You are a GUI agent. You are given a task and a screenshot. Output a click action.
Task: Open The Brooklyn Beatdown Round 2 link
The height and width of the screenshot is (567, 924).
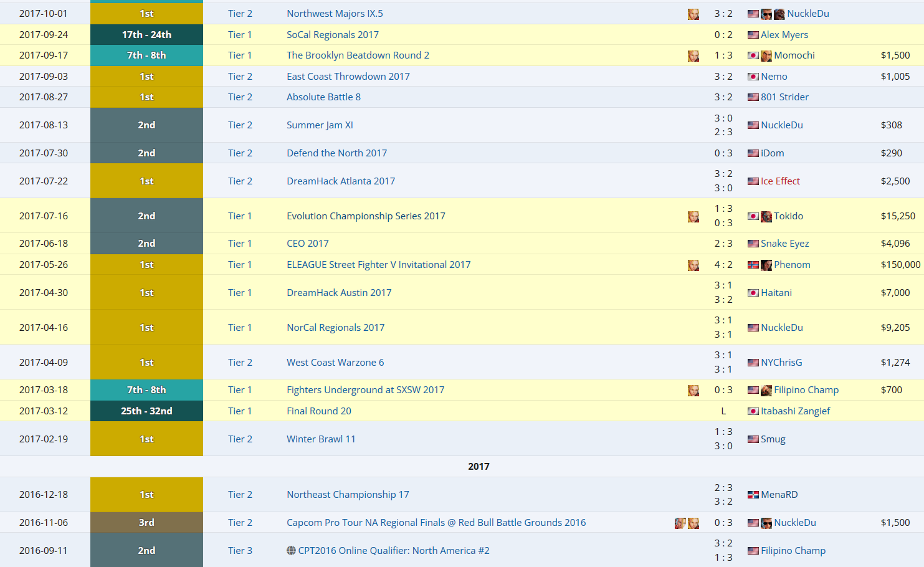tap(358, 55)
